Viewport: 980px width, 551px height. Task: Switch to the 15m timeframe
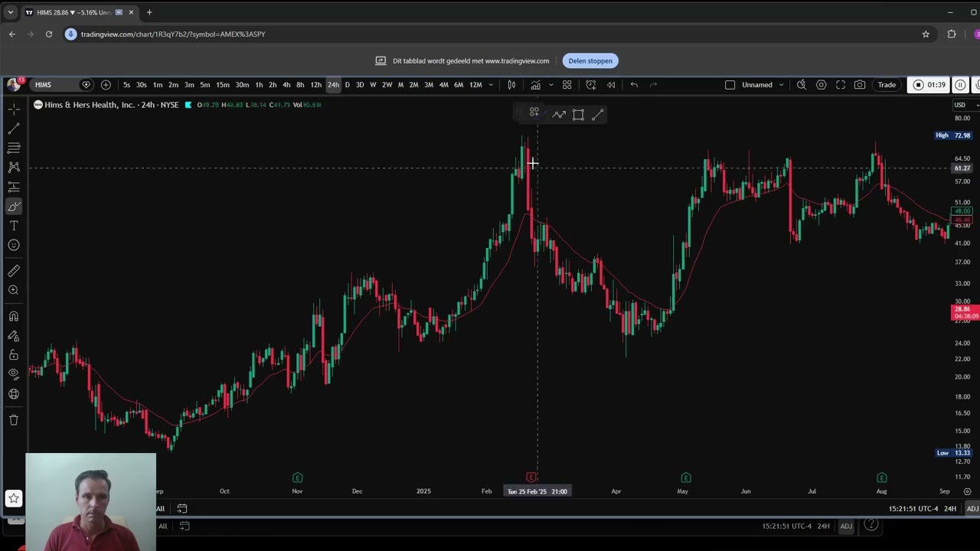pyautogui.click(x=222, y=85)
